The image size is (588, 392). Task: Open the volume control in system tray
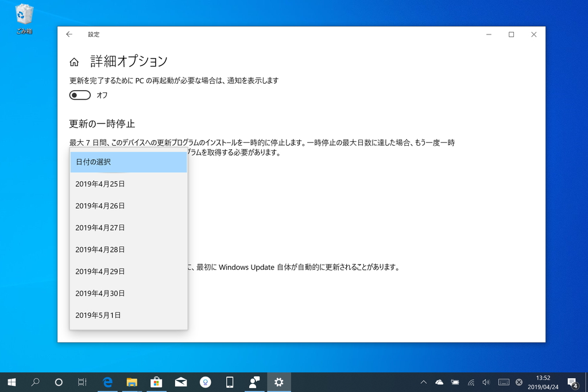[x=485, y=382]
